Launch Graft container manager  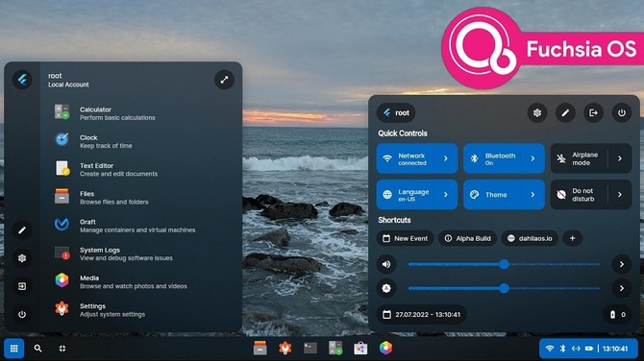[x=141, y=226]
